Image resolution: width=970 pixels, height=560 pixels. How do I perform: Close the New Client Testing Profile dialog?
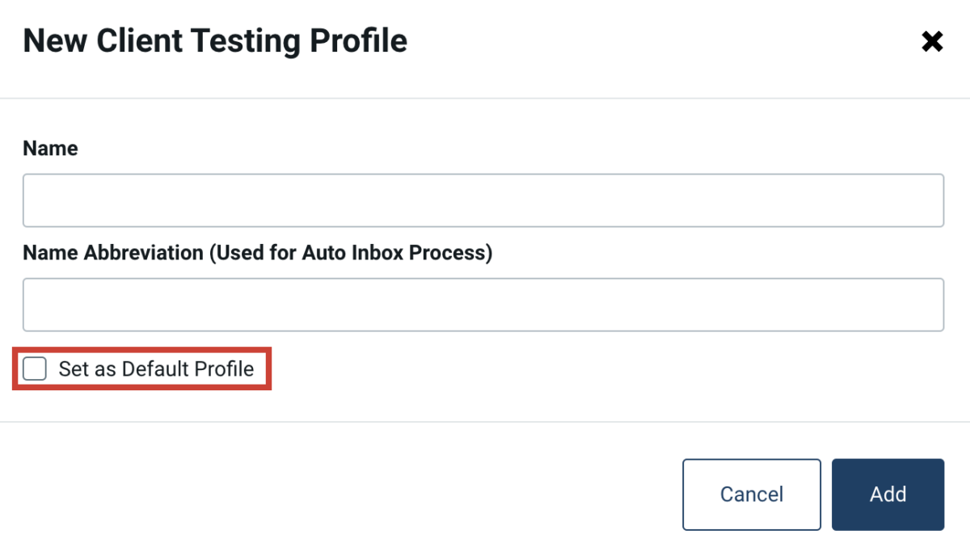tap(931, 41)
